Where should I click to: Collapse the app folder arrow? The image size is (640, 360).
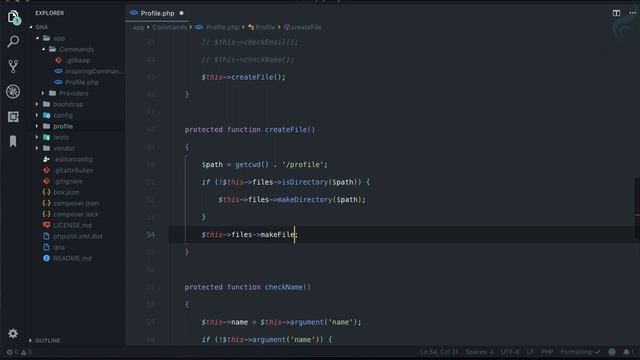[x=37, y=38]
